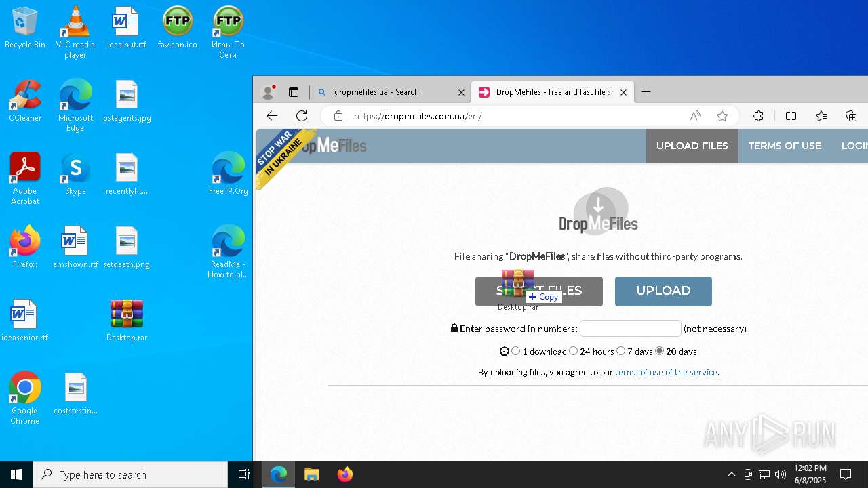
Task: Select recentlyht... image file icon
Action: (127, 175)
